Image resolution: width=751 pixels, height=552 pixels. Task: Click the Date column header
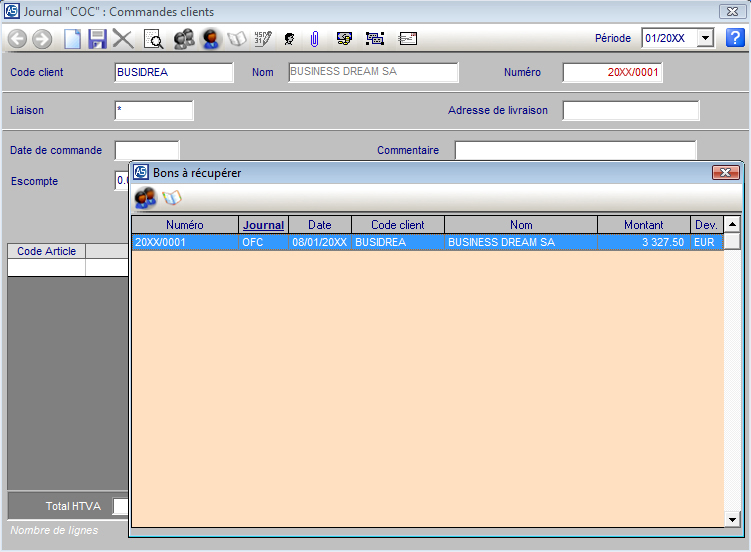click(319, 225)
